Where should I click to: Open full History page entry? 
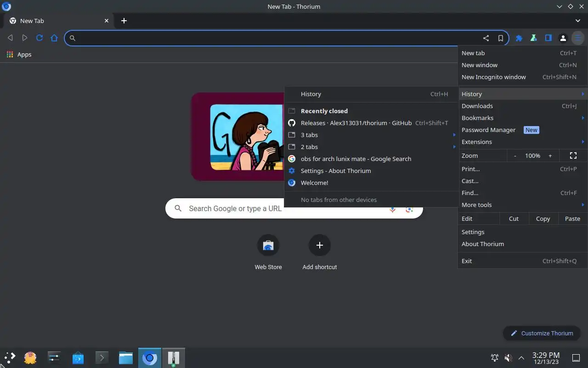(371, 94)
